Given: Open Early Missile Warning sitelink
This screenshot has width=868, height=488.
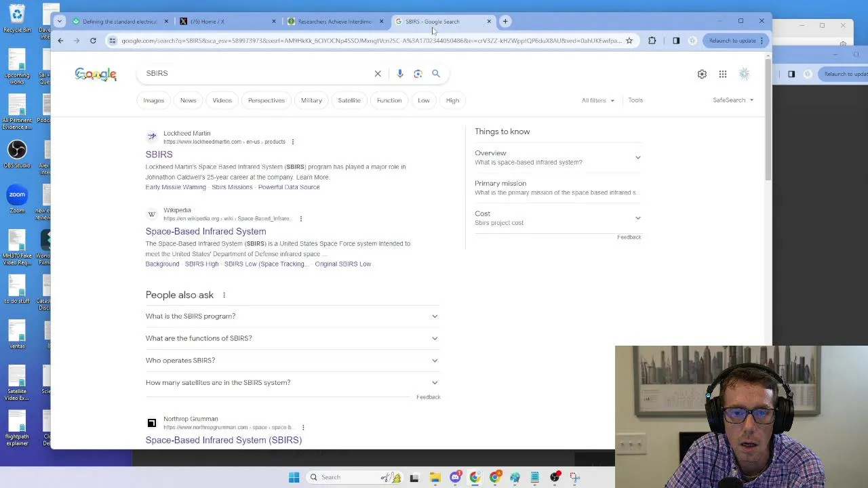Looking at the screenshot, I should [175, 187].
